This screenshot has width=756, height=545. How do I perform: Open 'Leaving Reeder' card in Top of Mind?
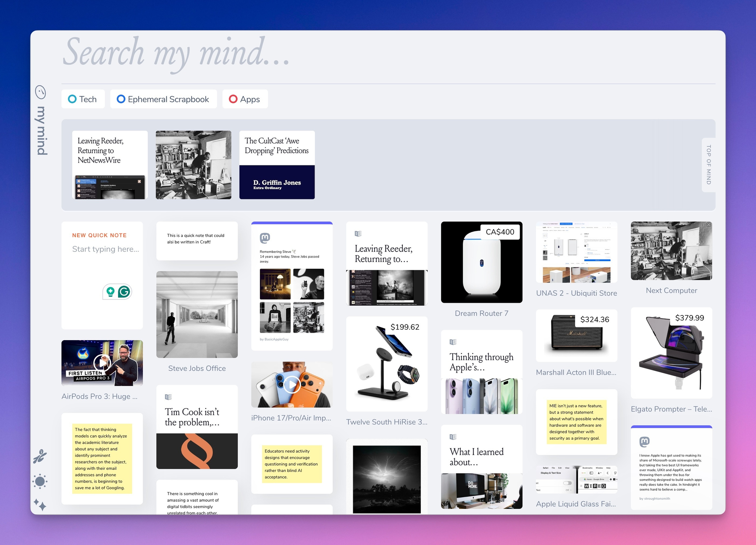click(x=110, y=165)
